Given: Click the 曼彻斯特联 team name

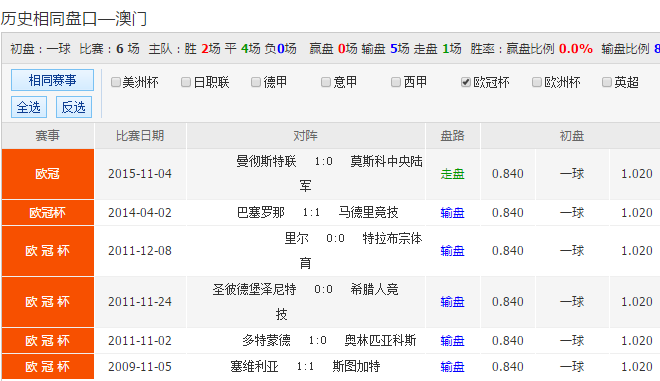Looking at the screenshot, I should coord(266,161).
